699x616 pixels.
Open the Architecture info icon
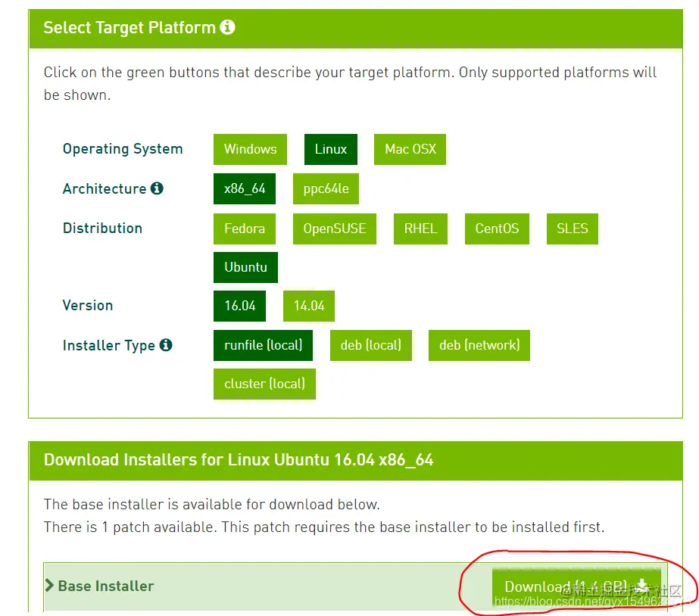tap(157, 188)
